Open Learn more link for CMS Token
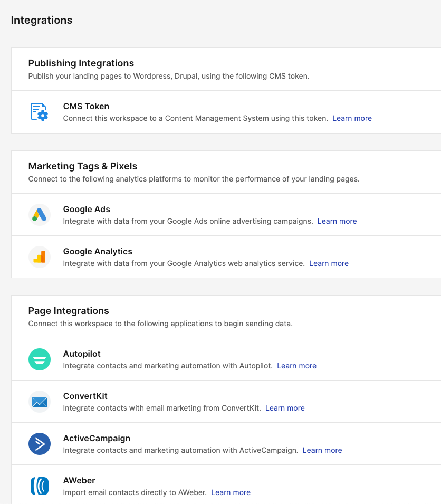Screen dimensions: 441x504 352,118
